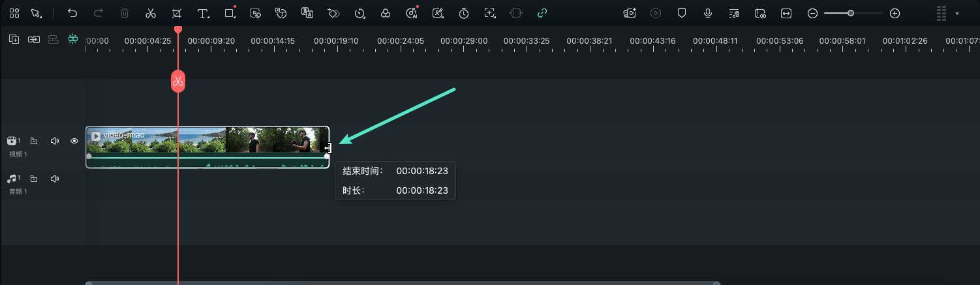
Task: Click the AI camera sparkle icon
Action: click(630, 13)
